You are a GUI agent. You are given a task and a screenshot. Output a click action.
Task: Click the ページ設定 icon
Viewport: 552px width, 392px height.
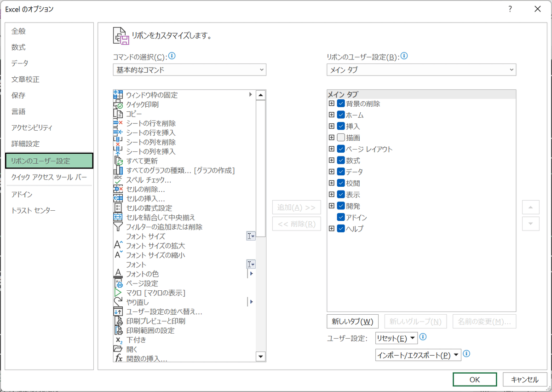click(x=118, y=283)
